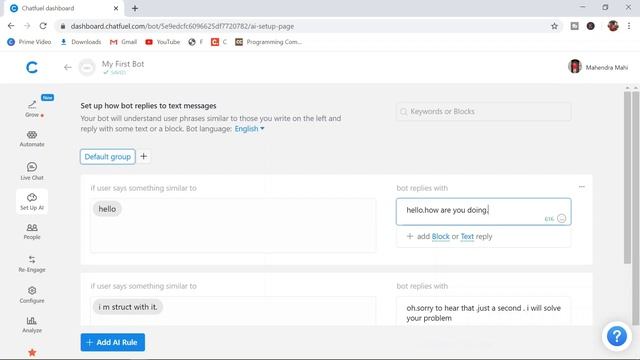Click the Text reply link
640x360 pixels.
pyautogui.click(x=467, y=236)
